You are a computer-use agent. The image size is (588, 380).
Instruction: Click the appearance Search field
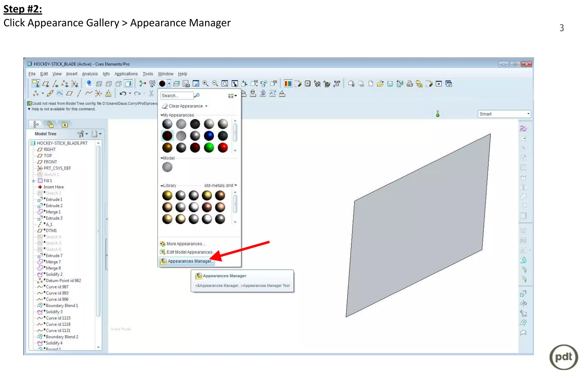pos(176,96)
